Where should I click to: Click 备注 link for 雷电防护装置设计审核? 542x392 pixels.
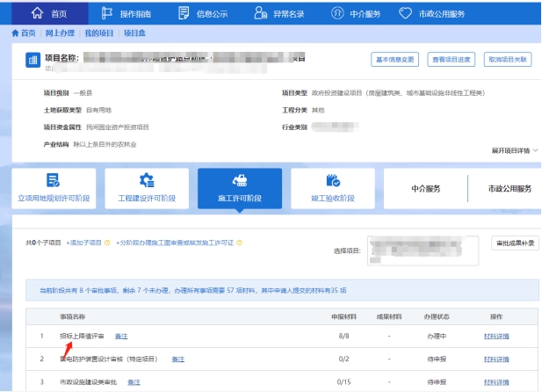[x=178, y=359]
